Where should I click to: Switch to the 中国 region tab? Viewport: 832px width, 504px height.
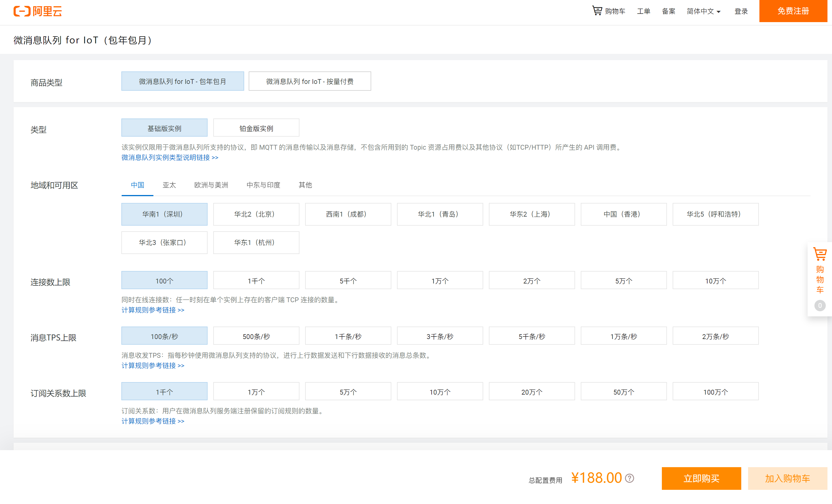tap(138, 185)
